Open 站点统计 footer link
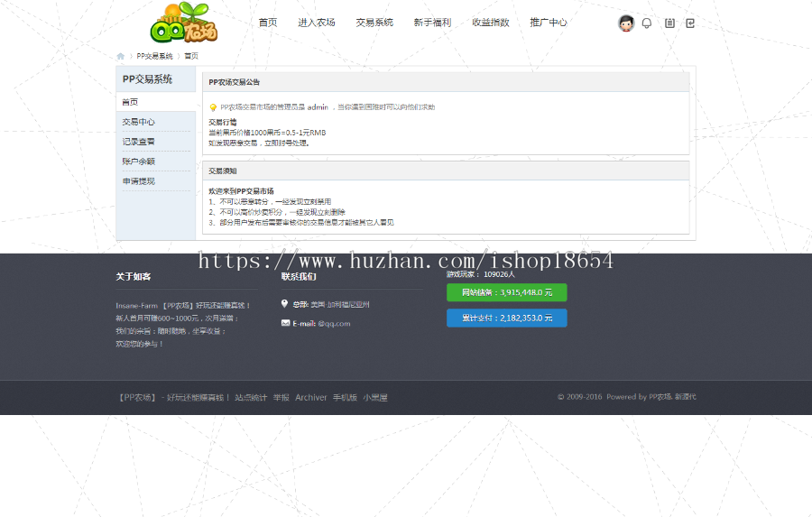 [251, 397]
